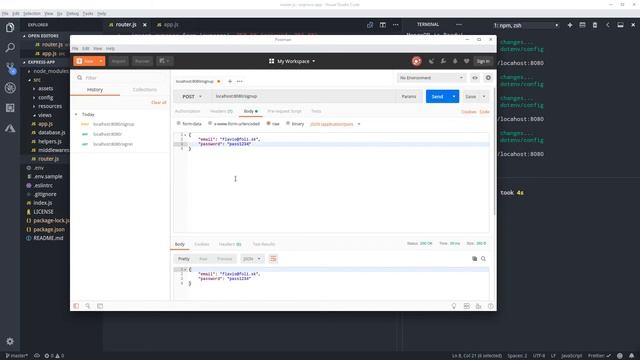Click the request URL input field
Image resolution: width=640 pixels, height=360 pixels.
(x=304, y=96)
